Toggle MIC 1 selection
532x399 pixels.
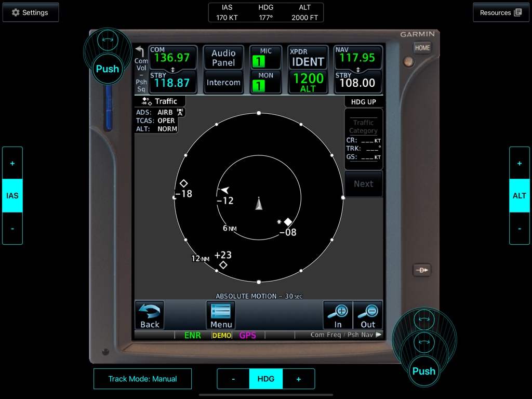coord(265,57)
